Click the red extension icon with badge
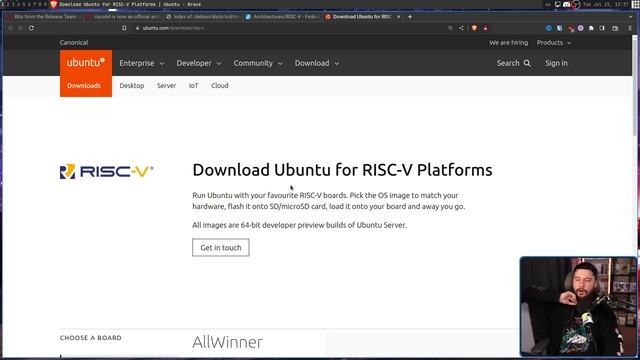Viewport: 640px width, 360px height. tap(570, 28)
